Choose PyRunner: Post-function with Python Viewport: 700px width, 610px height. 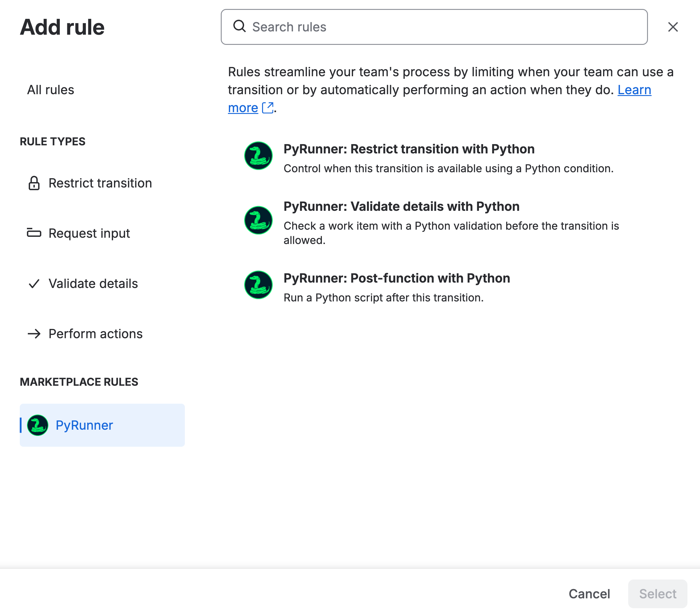coord(397,278)
